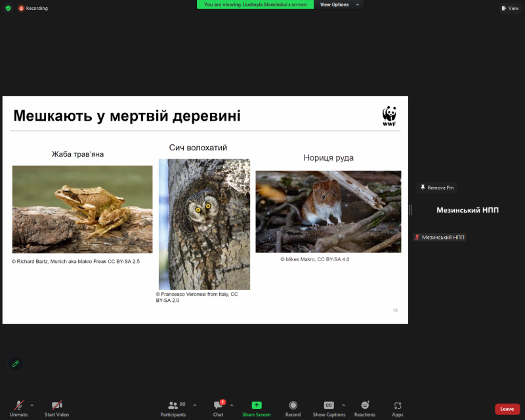
Task: Click the Remove Pin button
Action: (437, 188)
